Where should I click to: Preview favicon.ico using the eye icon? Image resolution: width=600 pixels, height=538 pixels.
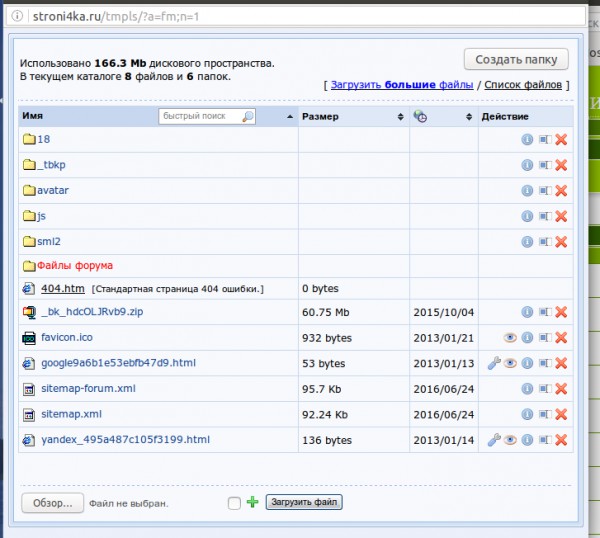coord(510,338)
